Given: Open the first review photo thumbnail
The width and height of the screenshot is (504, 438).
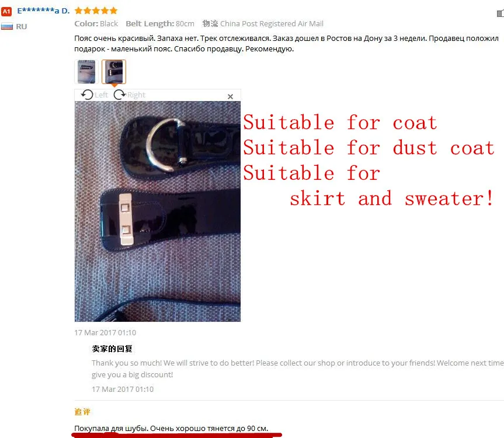Looking at the screenshot, I should click(x=86, y=72).
